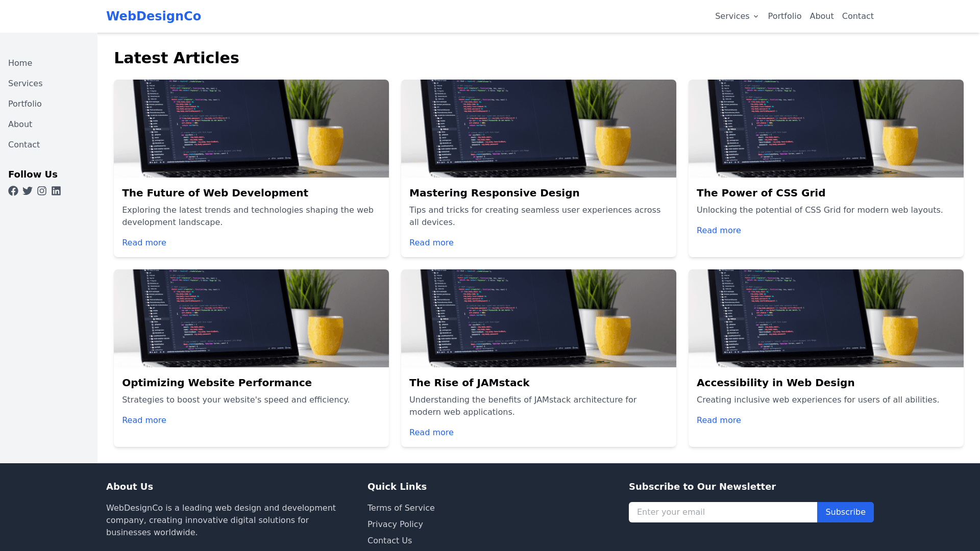Open the Twitter social icon
This screenshot has width=980, height=551.
[x=28, y=191]
